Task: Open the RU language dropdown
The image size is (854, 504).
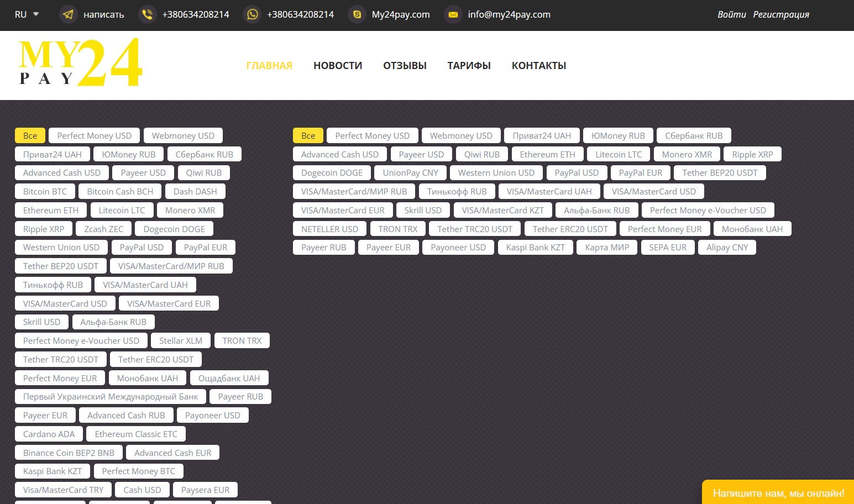Action: (27, 14)
